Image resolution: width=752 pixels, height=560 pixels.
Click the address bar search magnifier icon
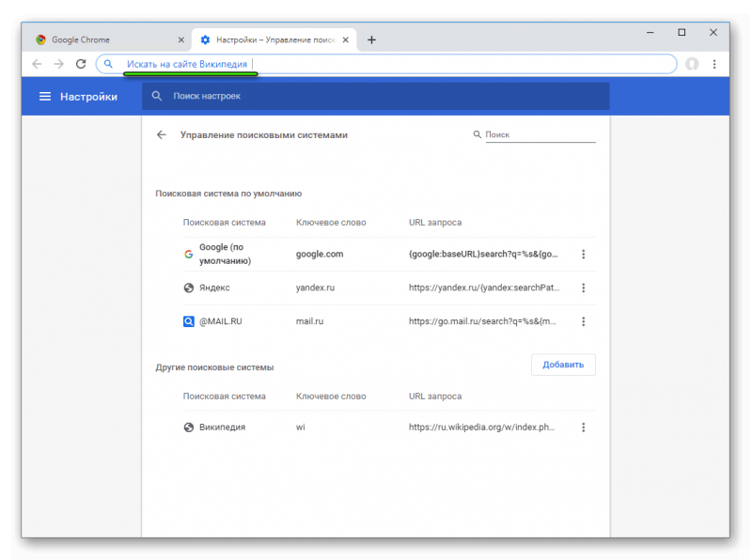[108, 64]
